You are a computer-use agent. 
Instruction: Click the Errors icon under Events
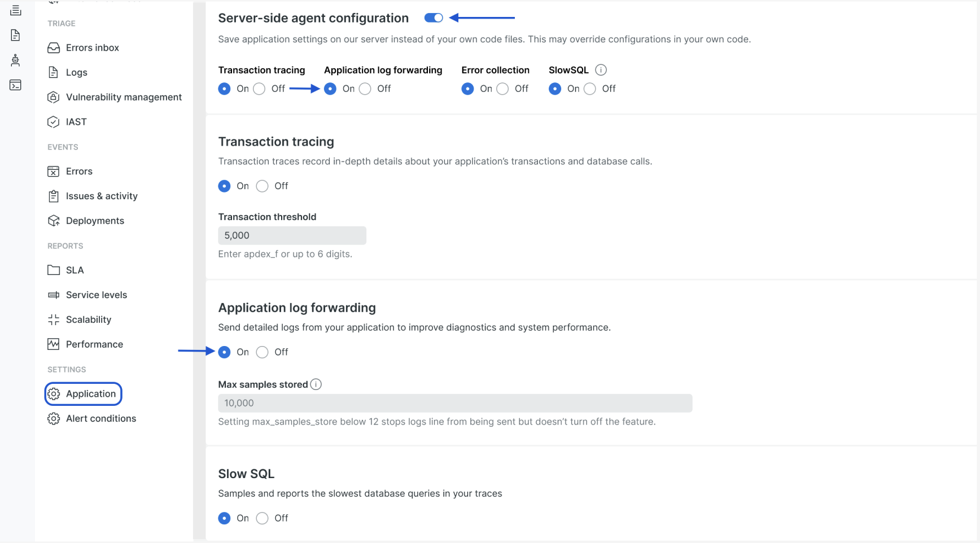(54, 171)
